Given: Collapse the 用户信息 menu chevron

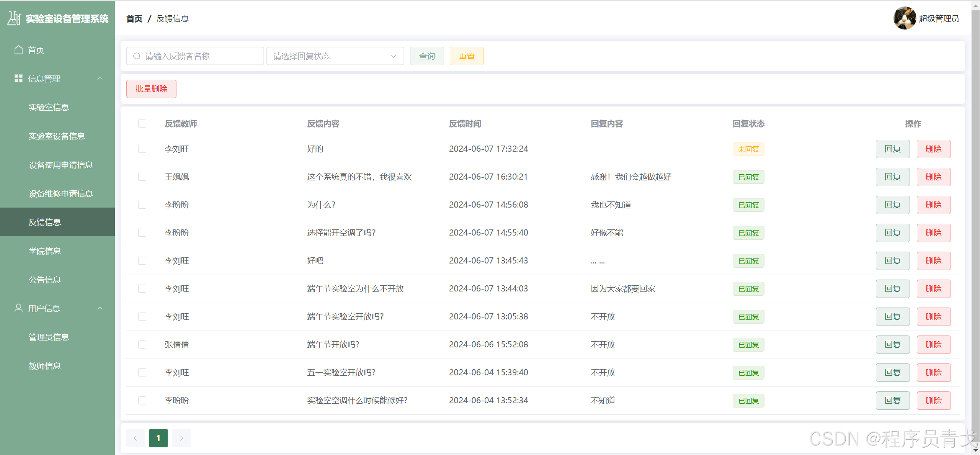Looking at the screenshot, I should pos(100,308).
